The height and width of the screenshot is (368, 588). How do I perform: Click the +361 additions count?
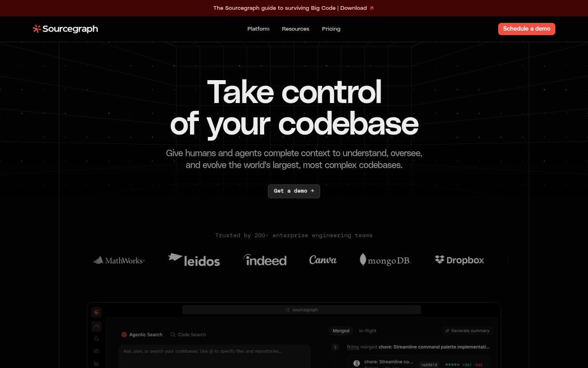coord(467,365)
